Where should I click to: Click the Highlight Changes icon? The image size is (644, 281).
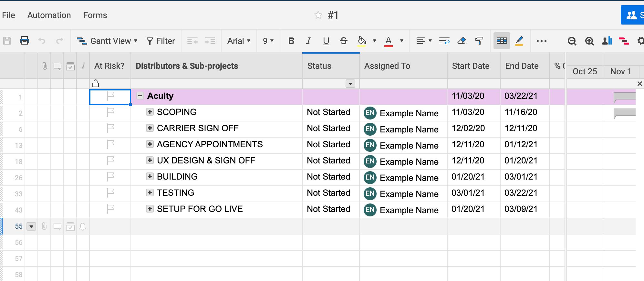519,41
